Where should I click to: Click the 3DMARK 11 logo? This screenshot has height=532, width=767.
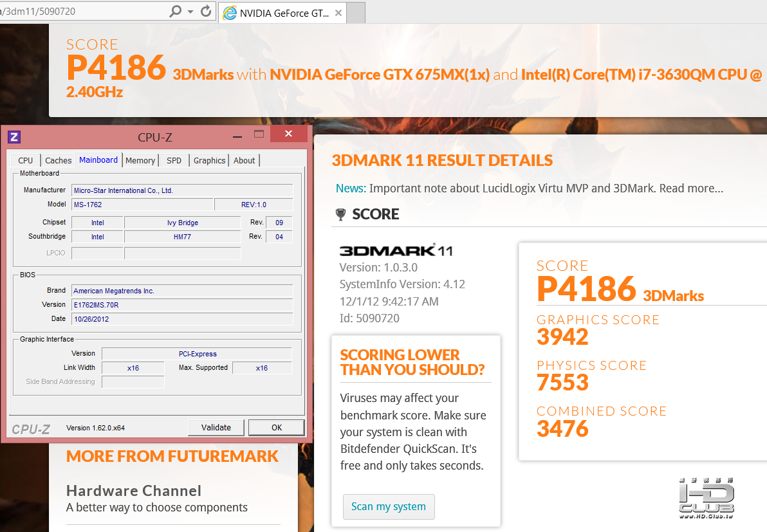[396, 250]
